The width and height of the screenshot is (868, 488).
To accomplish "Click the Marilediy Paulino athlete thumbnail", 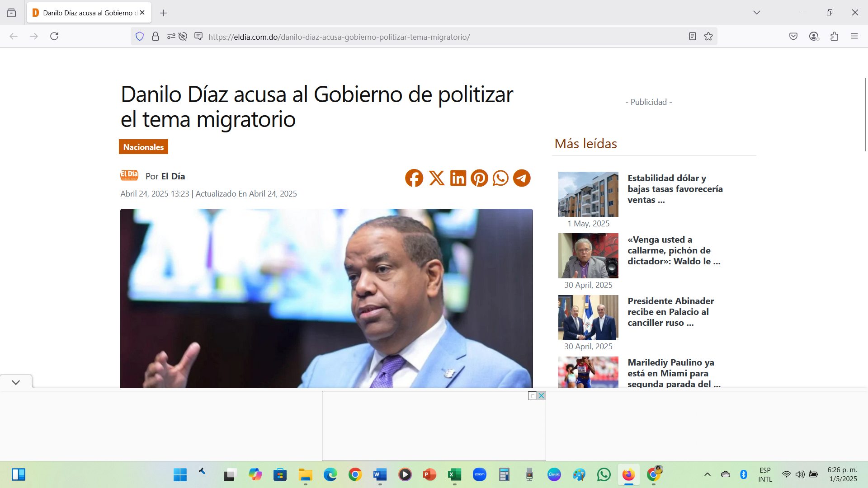I will pos(588,372).
